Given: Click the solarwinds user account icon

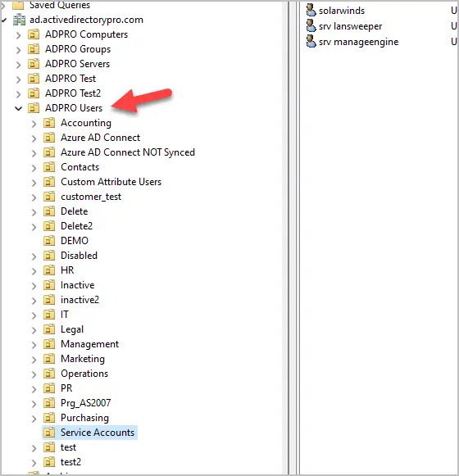Looking at the screenshot, I should coord(311,10).
